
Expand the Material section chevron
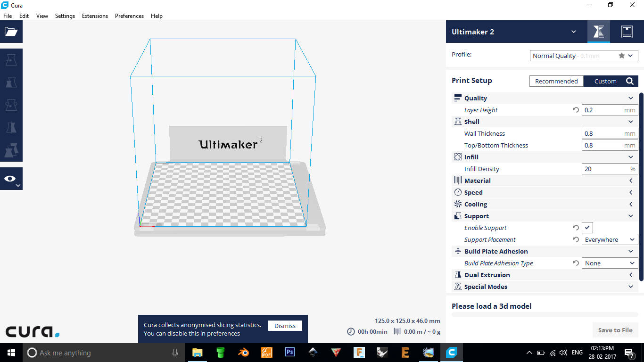(631, 181)
